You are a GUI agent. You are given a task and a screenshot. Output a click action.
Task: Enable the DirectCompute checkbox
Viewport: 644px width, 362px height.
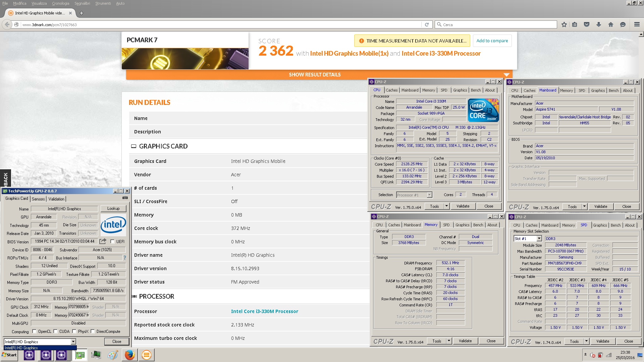[93, 331]
